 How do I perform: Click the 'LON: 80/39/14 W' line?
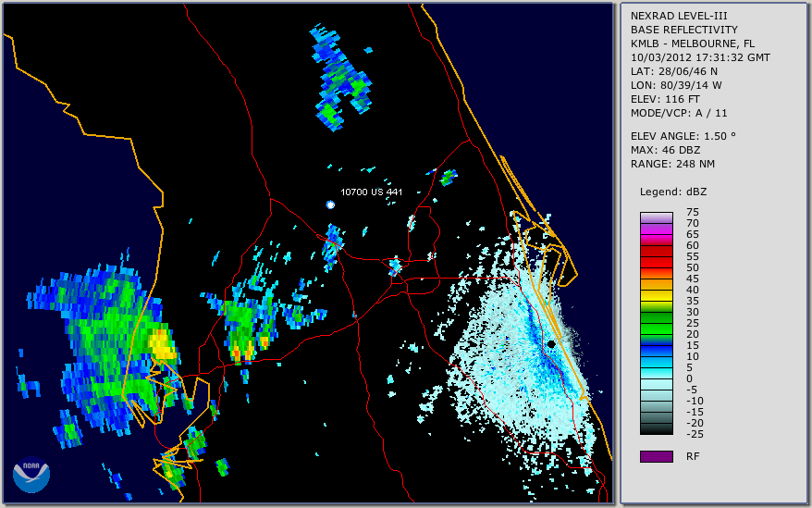pyautogui.click(x=676, y=85)
